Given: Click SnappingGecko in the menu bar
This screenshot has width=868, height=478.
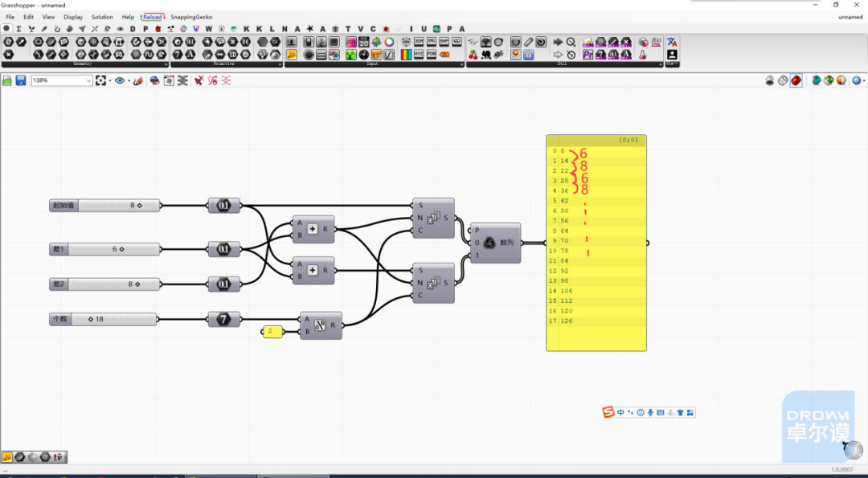Looking at the screenshot, I should [191, 17].
